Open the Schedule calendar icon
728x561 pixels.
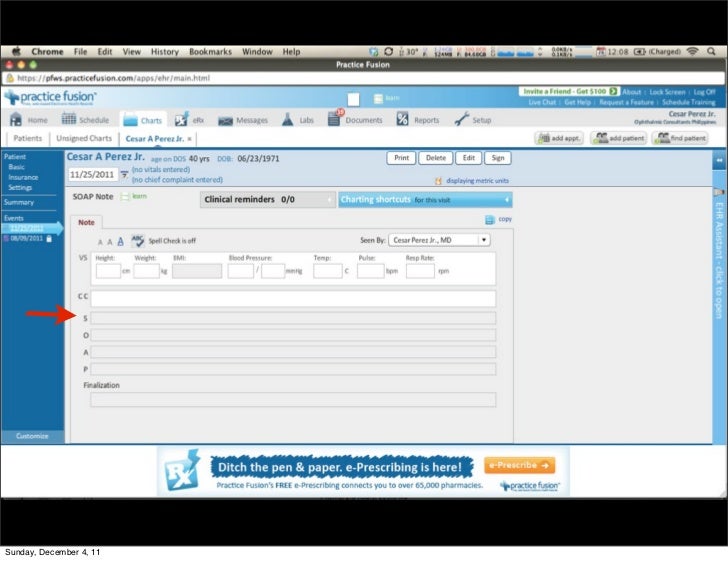click(x=69, y=119)
